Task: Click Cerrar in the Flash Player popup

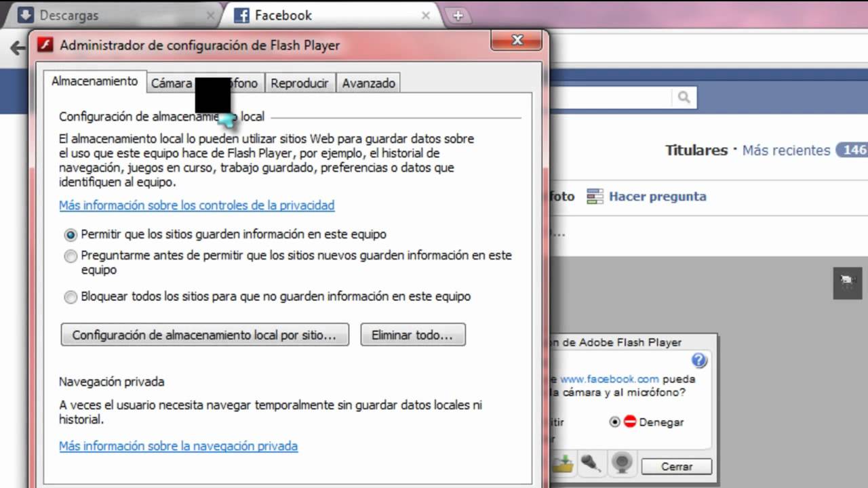Action: pos(677,466)
